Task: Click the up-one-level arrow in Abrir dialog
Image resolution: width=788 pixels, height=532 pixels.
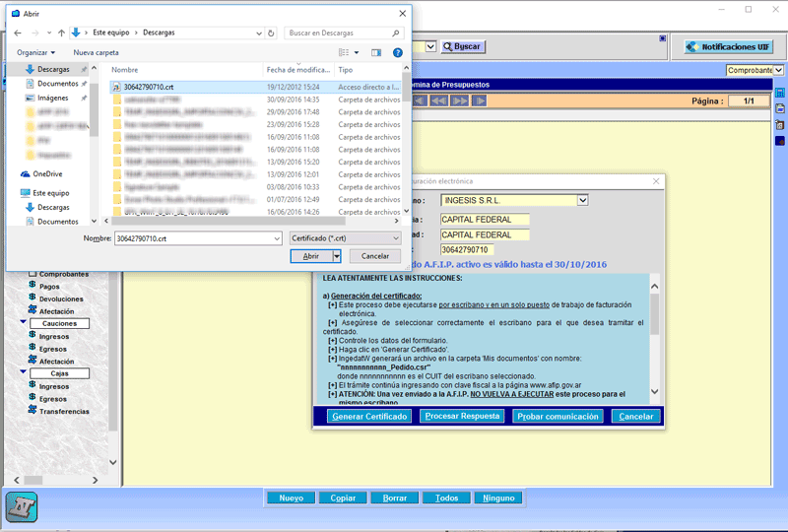Action: pos(60,33)
